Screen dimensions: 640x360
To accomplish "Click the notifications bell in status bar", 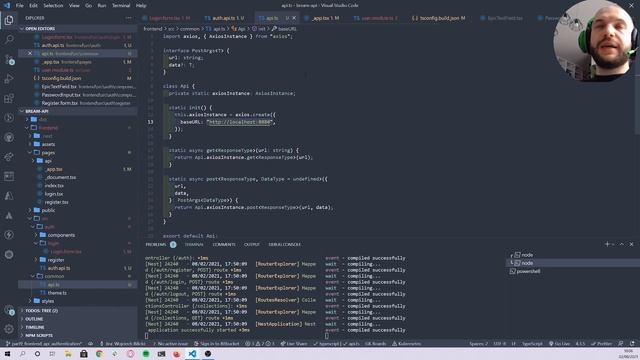I will tap(632, 344).
